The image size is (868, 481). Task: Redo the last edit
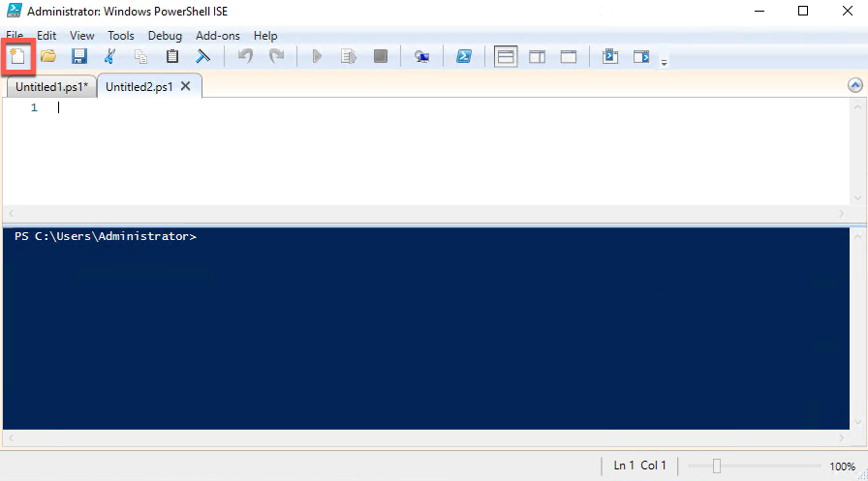[276, 56]
